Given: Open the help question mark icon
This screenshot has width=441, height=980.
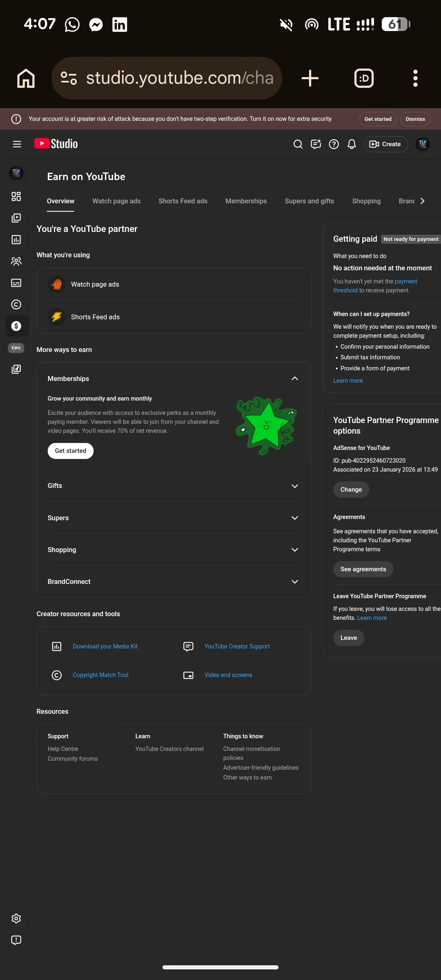Looking at the screenshot, I should point(334,144).
